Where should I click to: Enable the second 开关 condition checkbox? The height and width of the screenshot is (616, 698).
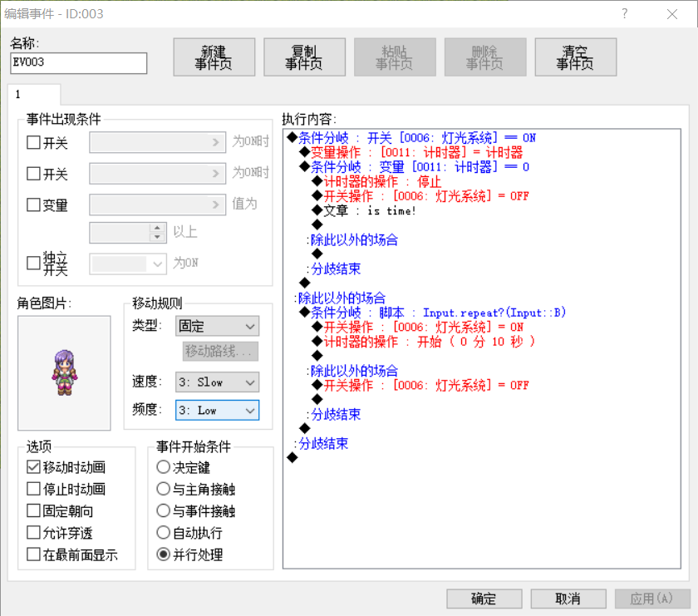point(33,173)
